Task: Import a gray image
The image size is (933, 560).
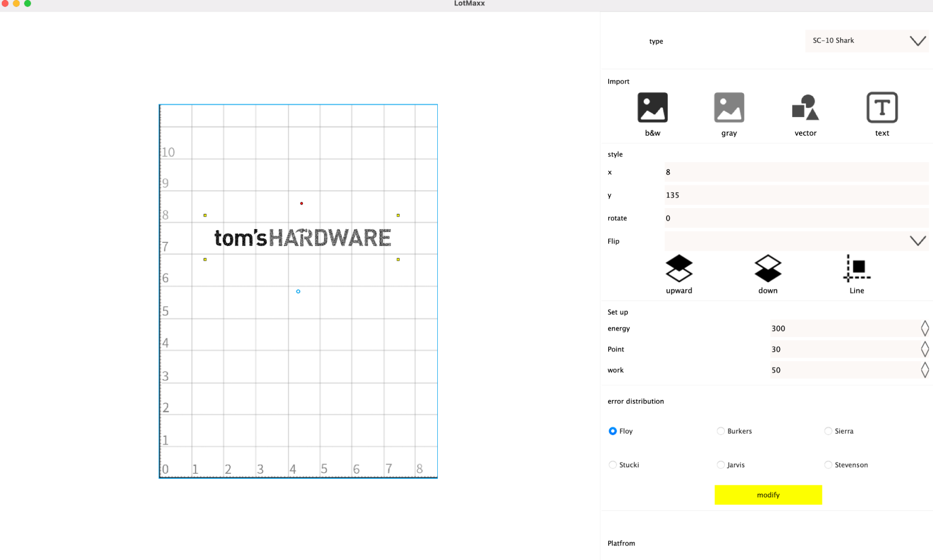Action: pyautogui.click(x=729, y=108)
